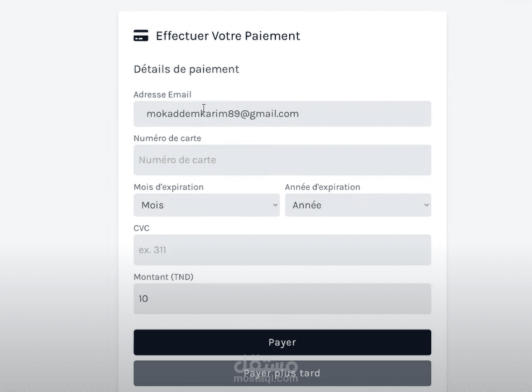The height and width of the screenshot is (392, 532).
Task: Click the chevron arrow of Année dropdown
Action: pyautogui.click(x=426, y=205)
